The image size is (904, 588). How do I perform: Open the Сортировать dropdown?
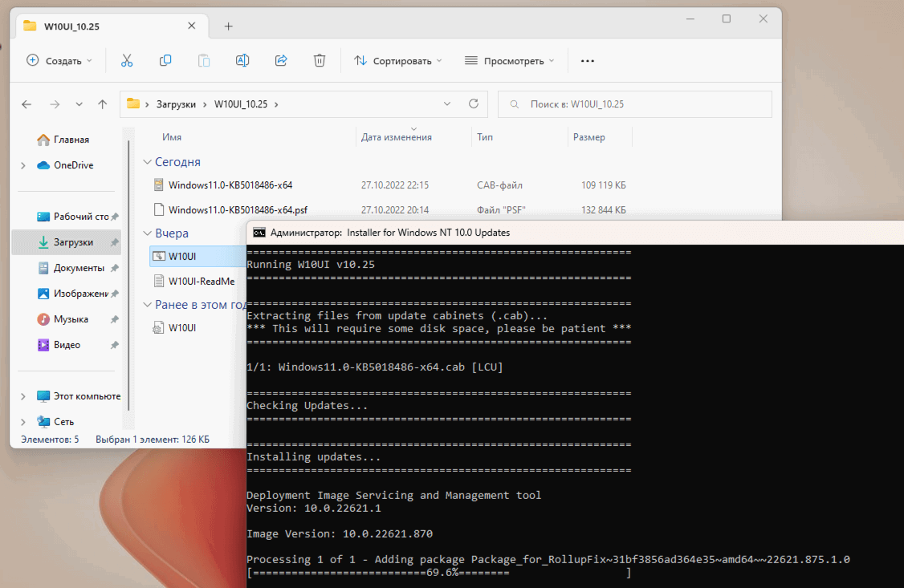coord(397,60)
